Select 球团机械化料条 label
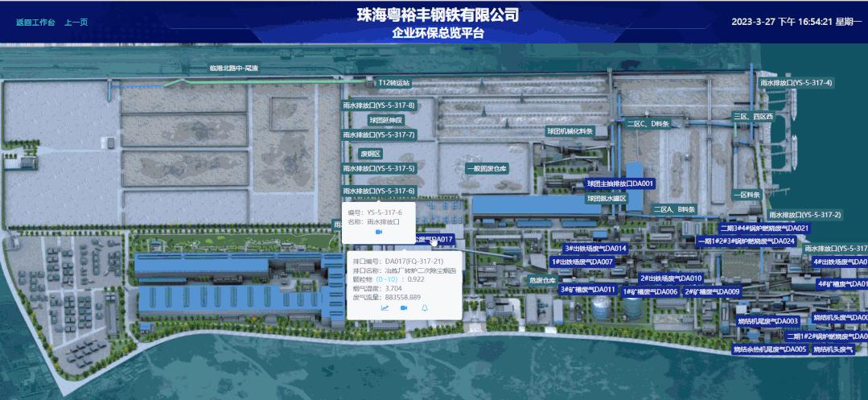The height and width of the screenshot is (400, 868). (x=570, y=132)
